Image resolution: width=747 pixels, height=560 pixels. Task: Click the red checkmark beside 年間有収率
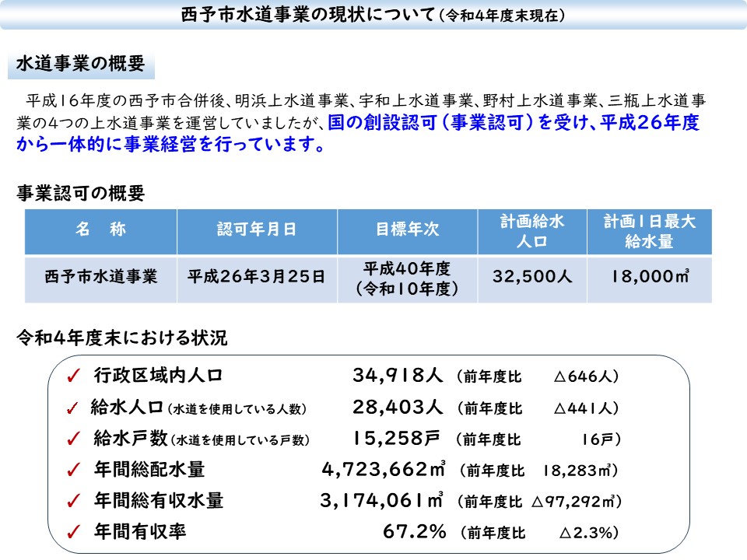click(73, 532)
